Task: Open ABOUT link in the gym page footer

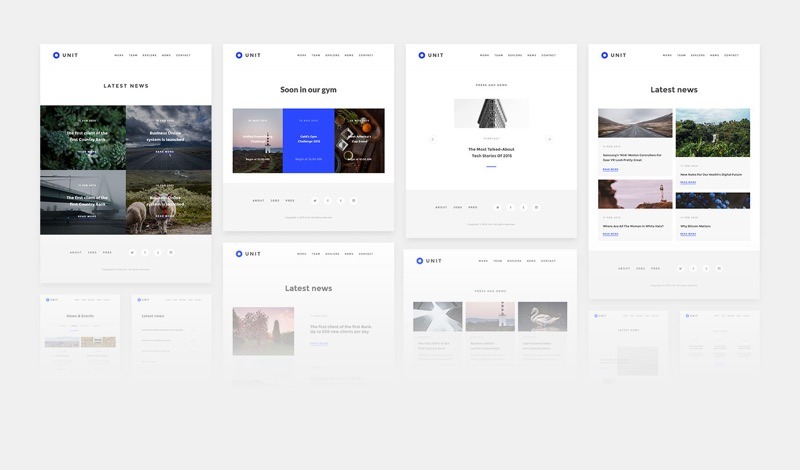Action: [x=258, y=200]
